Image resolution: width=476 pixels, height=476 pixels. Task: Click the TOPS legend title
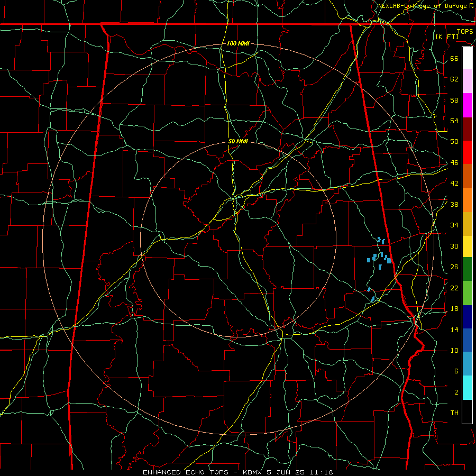pyautogui.click(x=465, y=32)
